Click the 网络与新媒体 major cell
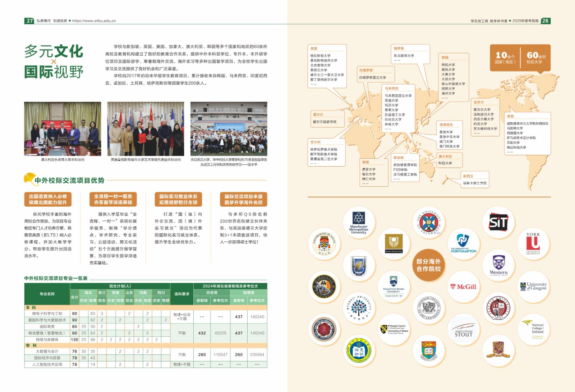The image size is (575, 392). click(x=47, y=340)
